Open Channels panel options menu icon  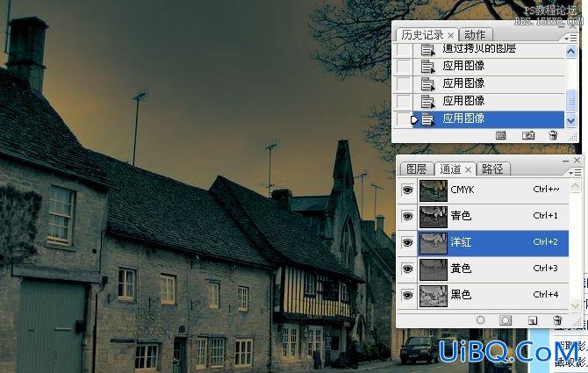tap(573, 172)
